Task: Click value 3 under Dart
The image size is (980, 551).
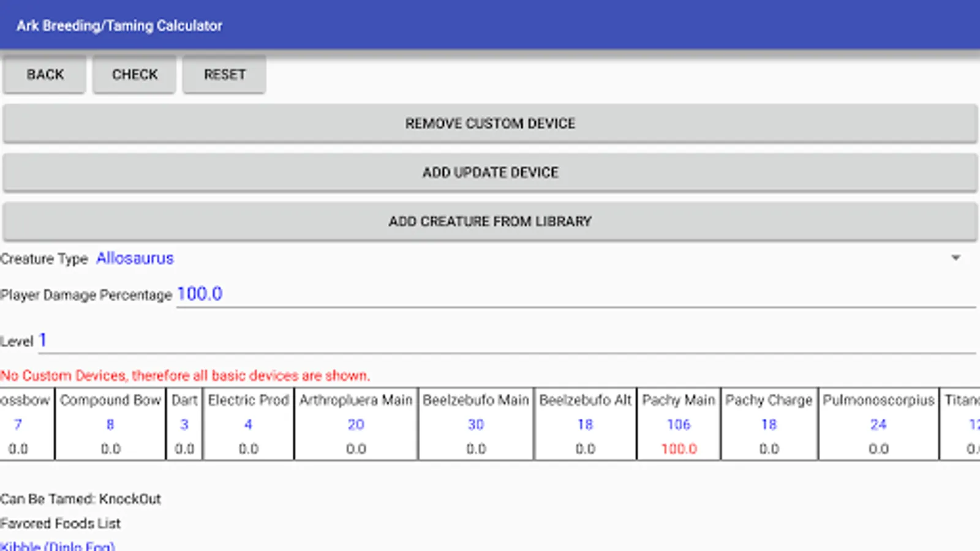Action: (184, 424)
